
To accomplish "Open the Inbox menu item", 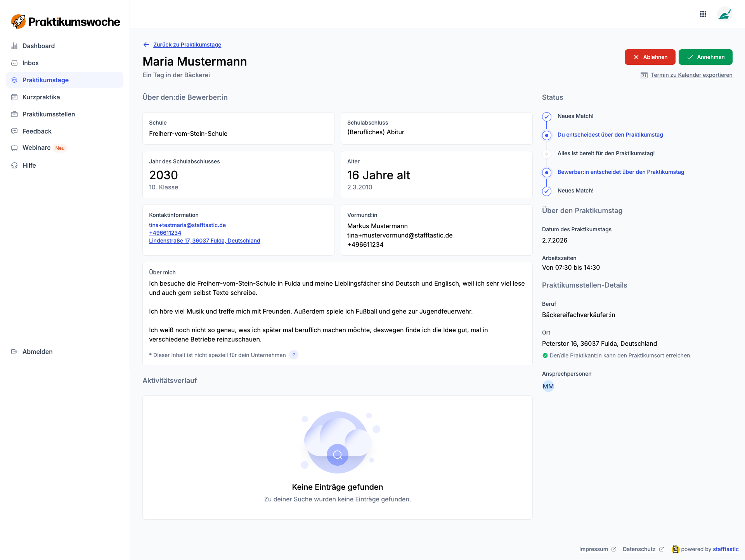I will point(31,63).
